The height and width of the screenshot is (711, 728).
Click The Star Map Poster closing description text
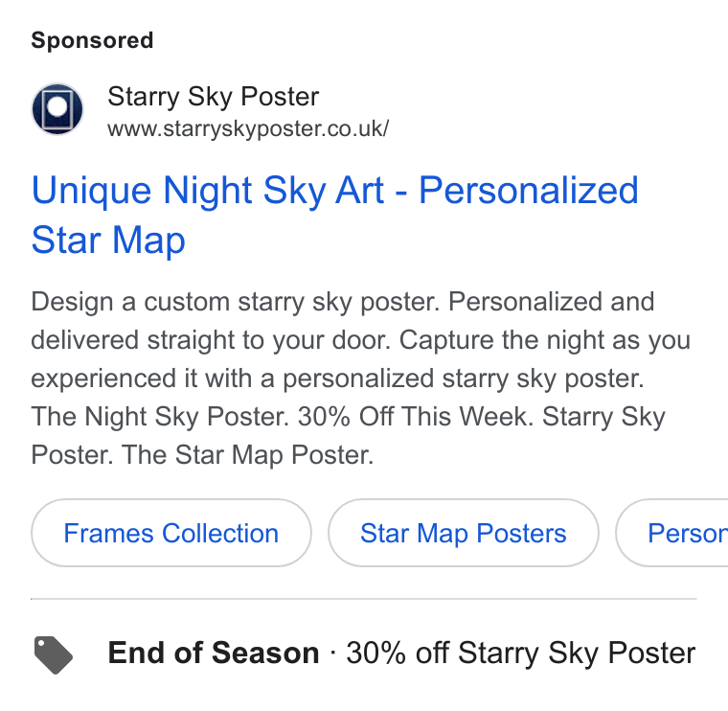(247, 454)
